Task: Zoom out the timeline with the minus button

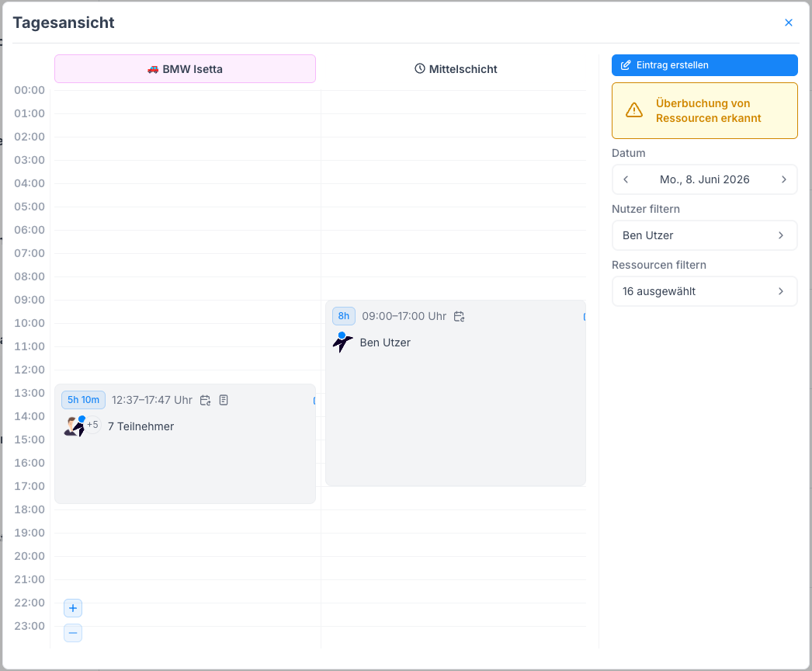Action: point(73,633)
